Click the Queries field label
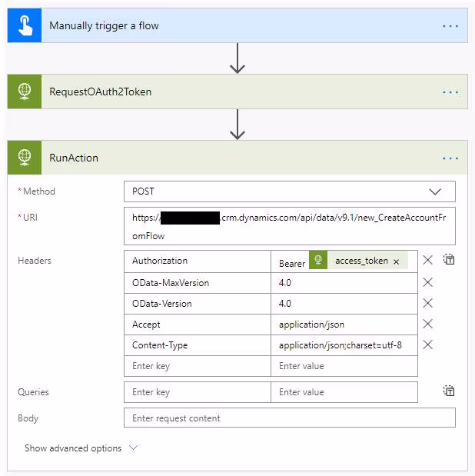 coord(33,392)
